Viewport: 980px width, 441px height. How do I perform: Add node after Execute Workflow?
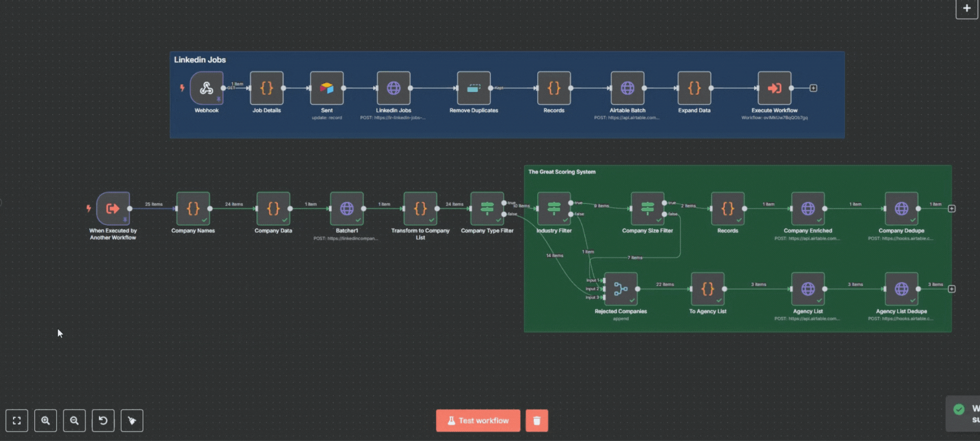click(814, 88)
